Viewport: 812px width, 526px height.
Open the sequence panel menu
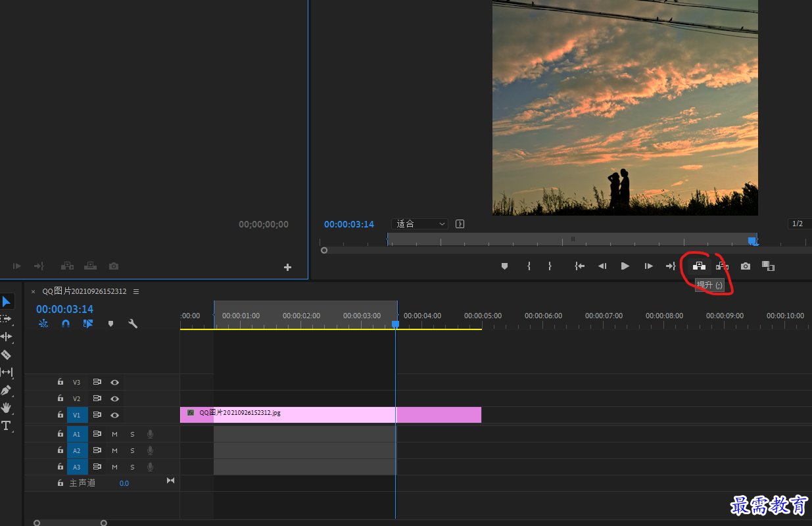point(135,291)
